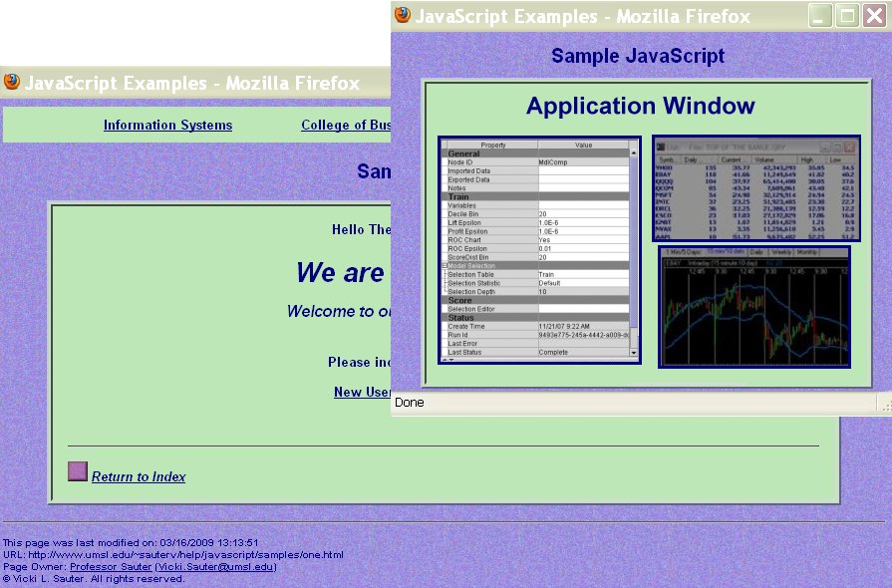Click the resize grip in the popup status bar
This screenshot has height=588, width=892.
tap(884, 405)
